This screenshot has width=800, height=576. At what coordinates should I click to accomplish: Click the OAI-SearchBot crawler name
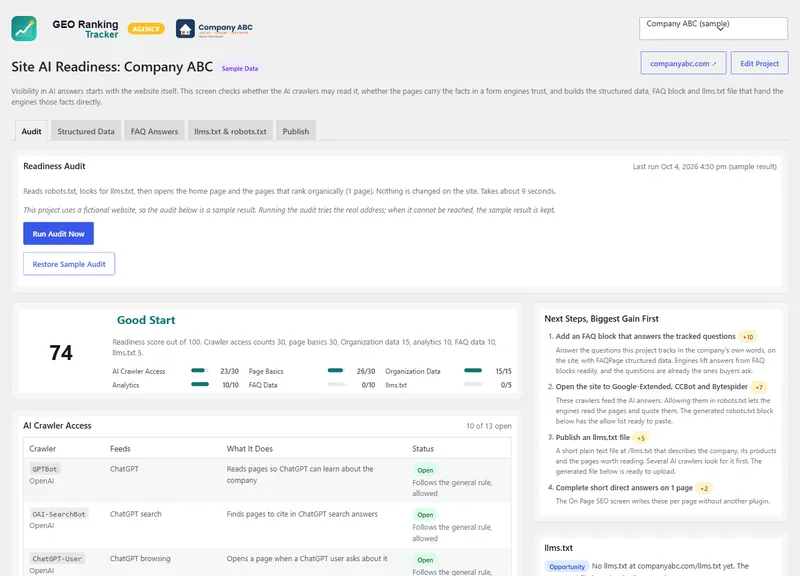pyautogui.click(x=59, y=514)
